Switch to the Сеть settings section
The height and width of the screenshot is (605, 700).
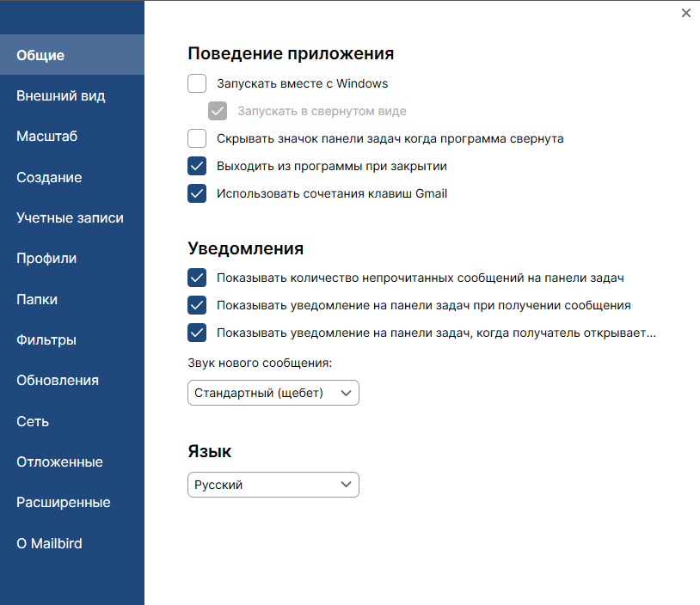[x=32, y=421]
